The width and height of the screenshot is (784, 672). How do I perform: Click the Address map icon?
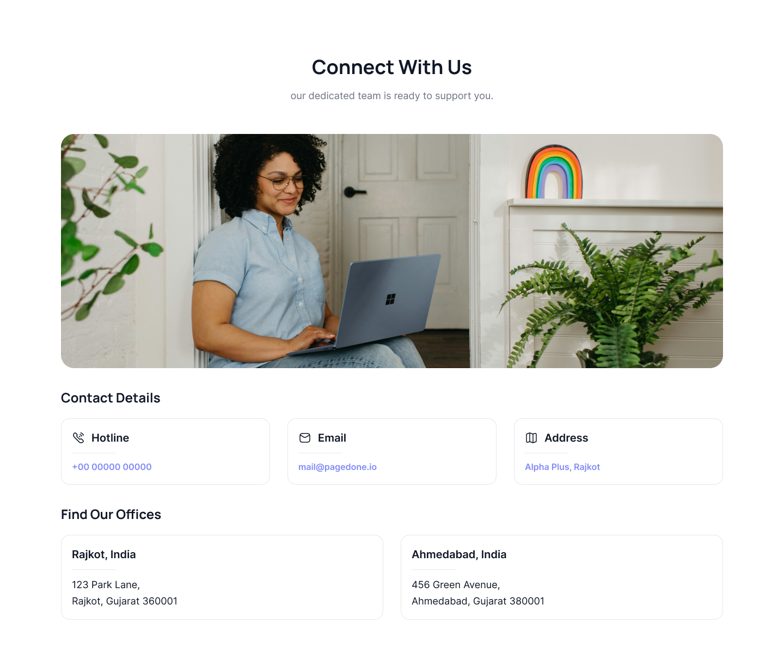coord(531,438)
